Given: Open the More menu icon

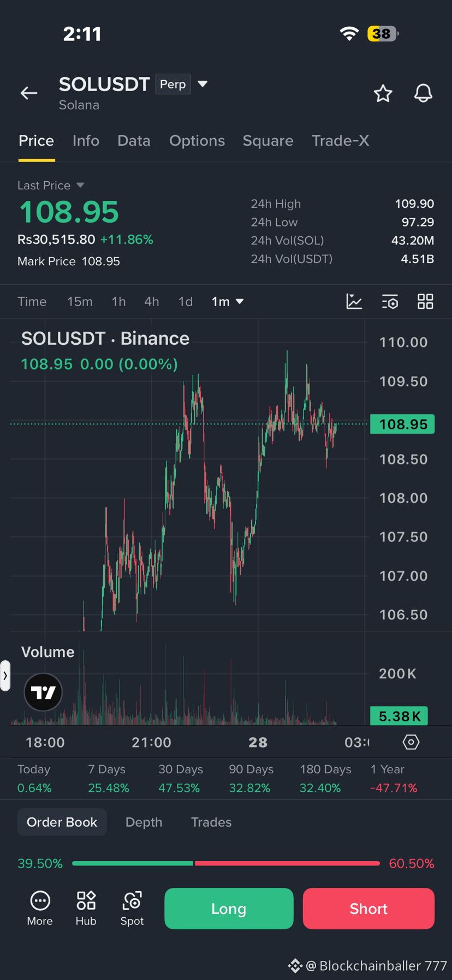Looking at the screenshot, I should tap(40, 909).
